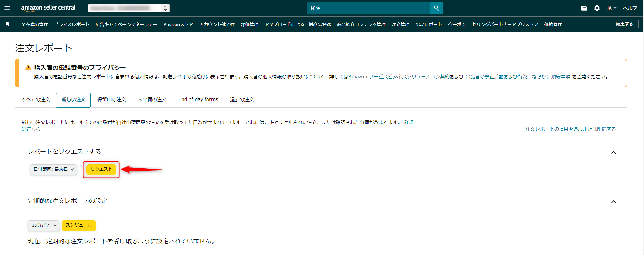644x255 pixels.
Task: Click the search magnifier button
Action: tap(436, 8)
